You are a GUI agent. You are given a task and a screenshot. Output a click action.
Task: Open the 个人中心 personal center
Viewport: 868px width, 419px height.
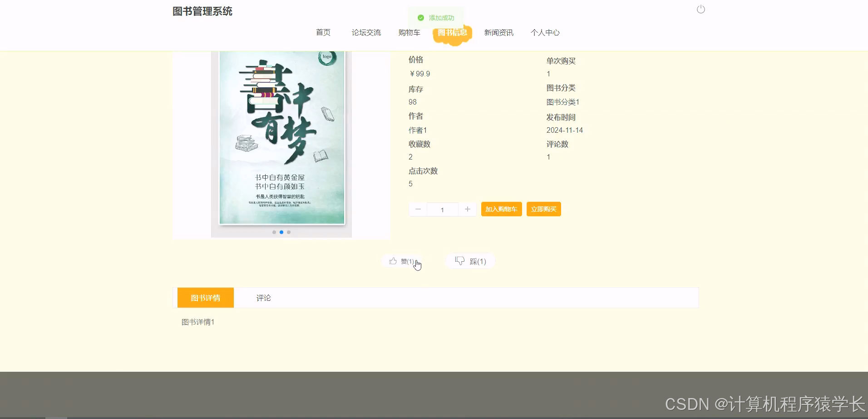[x=545, y=32]
